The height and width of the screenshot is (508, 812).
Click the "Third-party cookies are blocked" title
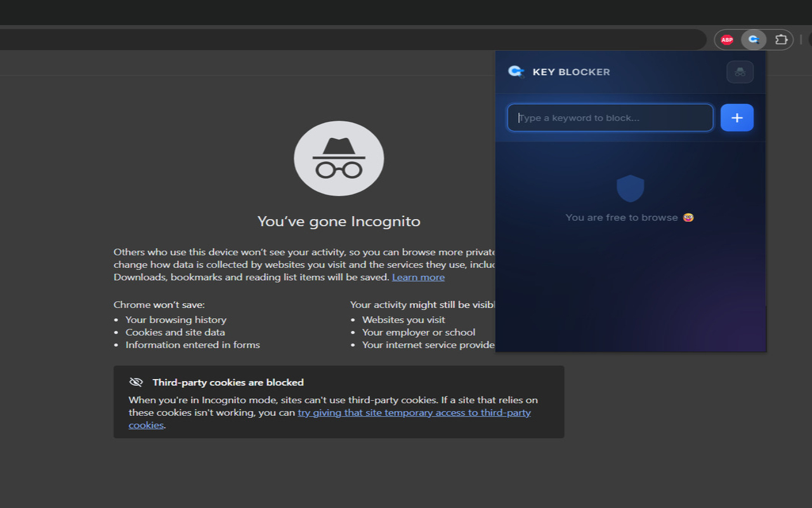click(x=228, y=382)
